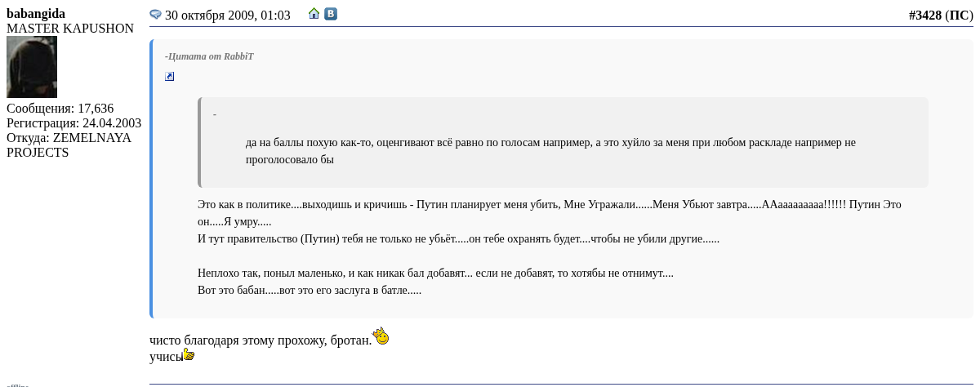Click the post date 30 октября 2009
Screen dimensions: 980x387
coord(228,15)
